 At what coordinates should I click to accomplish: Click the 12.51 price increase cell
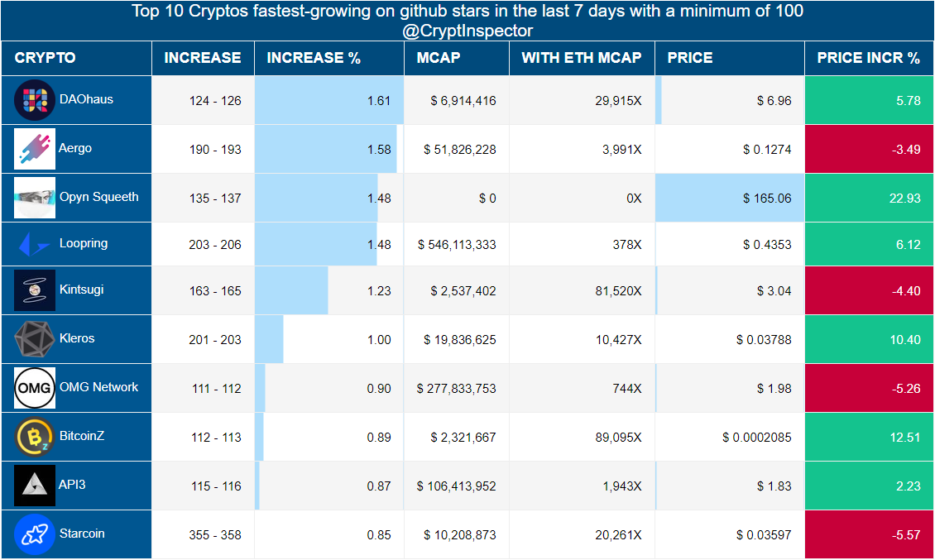coord(869,437)
